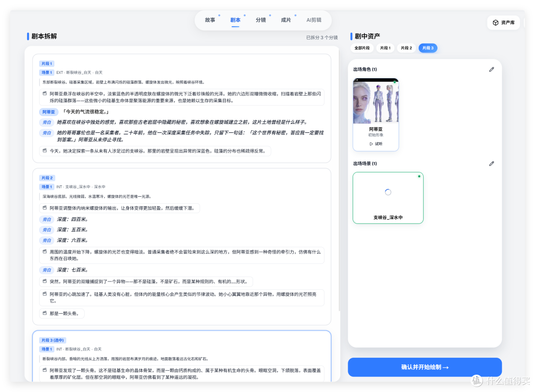Click dialogue 「今天的气流很稳定。」
The image size is (535, 392).
[86, 112]
